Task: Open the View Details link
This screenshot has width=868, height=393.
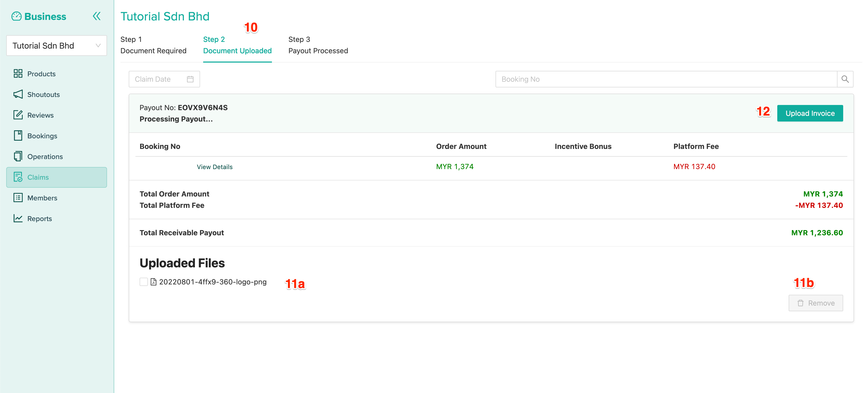Action: point(215,167)
